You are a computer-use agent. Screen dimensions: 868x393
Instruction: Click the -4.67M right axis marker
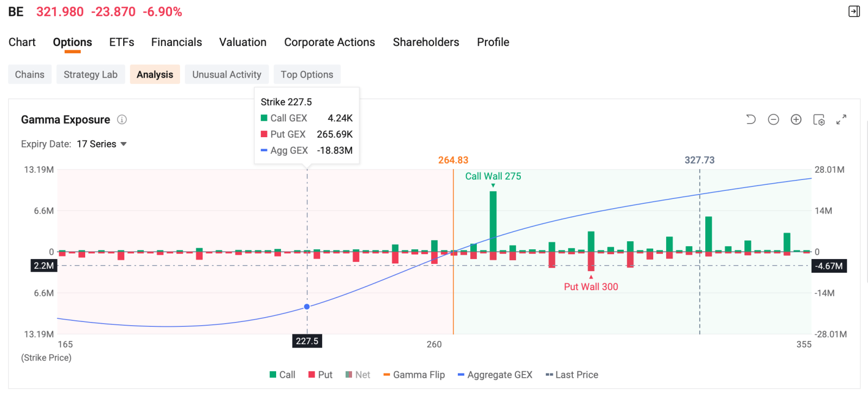coord(829,266)
